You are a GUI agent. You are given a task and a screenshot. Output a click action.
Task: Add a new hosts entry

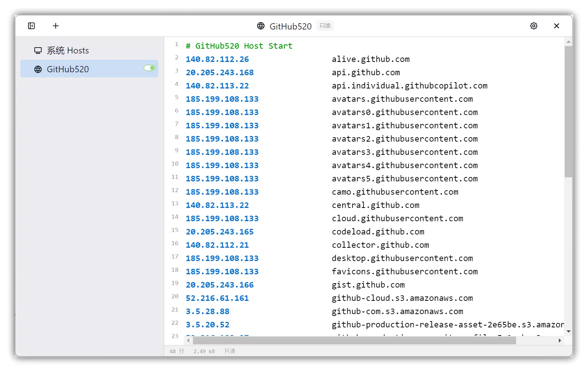(56, 26)
